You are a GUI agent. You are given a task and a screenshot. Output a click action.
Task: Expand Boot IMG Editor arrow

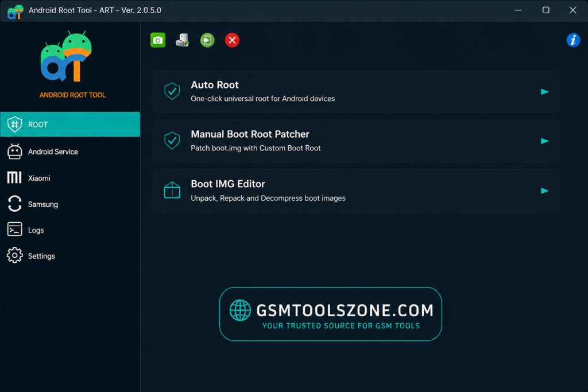tap(544, 191)
